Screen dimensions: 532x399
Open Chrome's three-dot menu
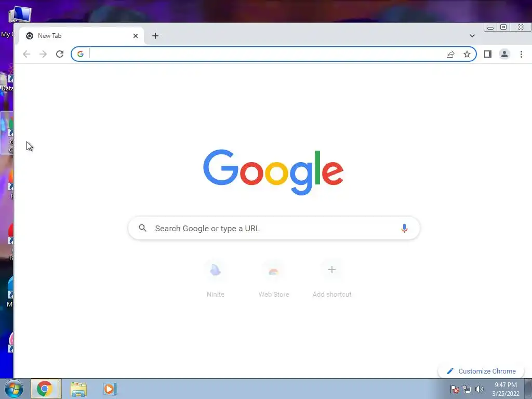tap(521, 54)
